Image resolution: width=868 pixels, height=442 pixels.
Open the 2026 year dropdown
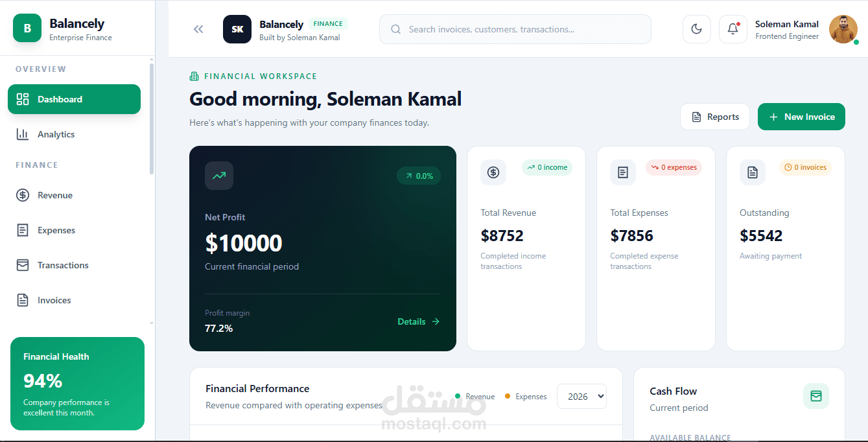pos(581,397)
